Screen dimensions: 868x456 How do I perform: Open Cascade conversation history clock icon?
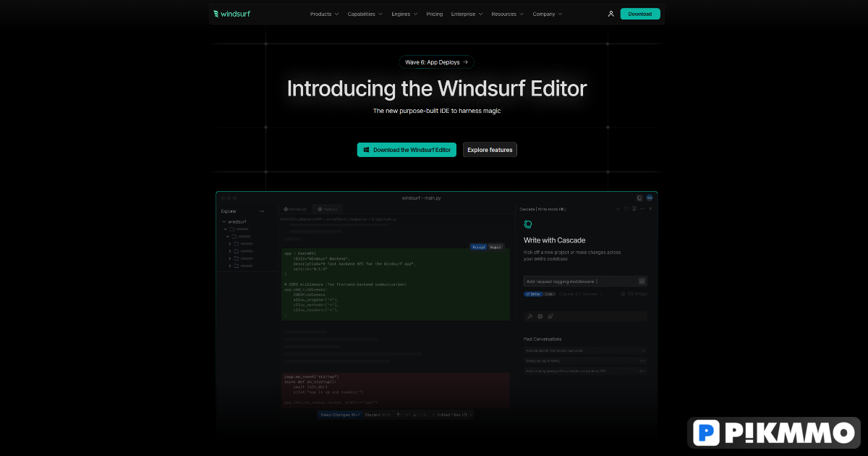626,208
